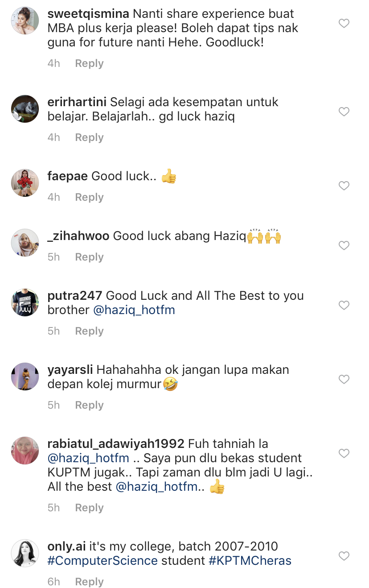The width and height of the screenshot is (369, 588).
Task: View only.ai's profile avatar
Action: [x=25, y=553]
